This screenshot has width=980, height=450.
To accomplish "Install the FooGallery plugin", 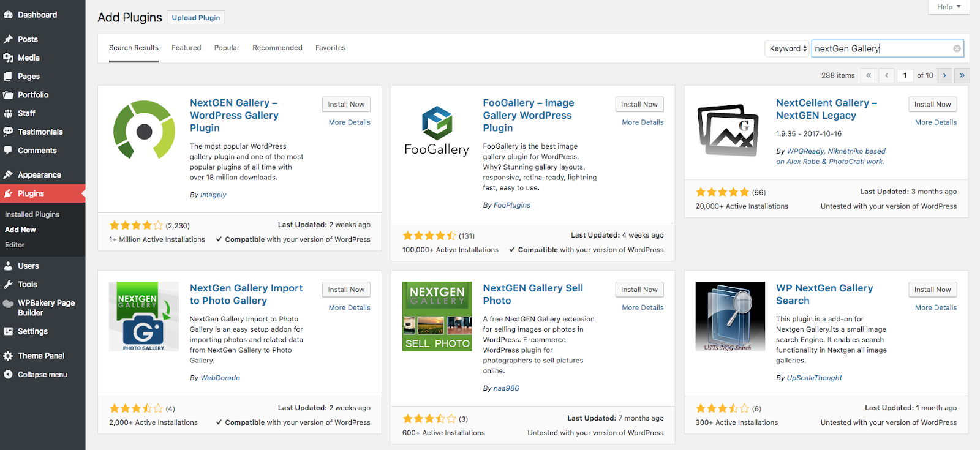I will (639, 104).
